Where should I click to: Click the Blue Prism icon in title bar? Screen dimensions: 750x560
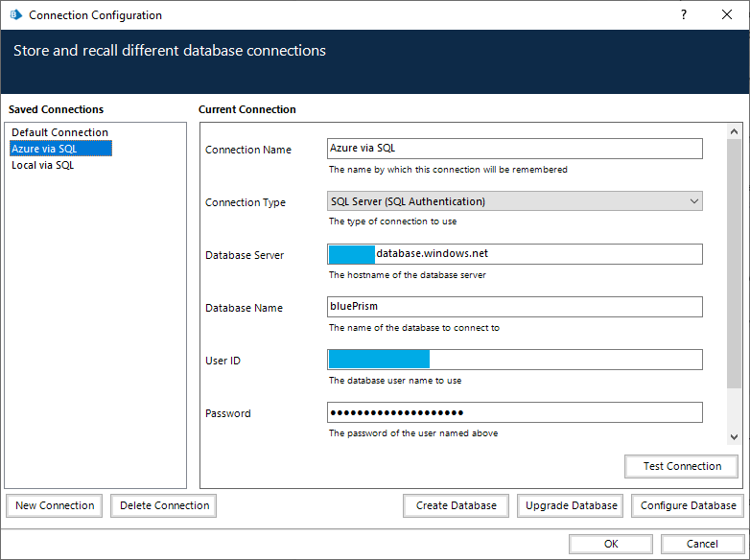pyautogui.click(x=15, y=15)
